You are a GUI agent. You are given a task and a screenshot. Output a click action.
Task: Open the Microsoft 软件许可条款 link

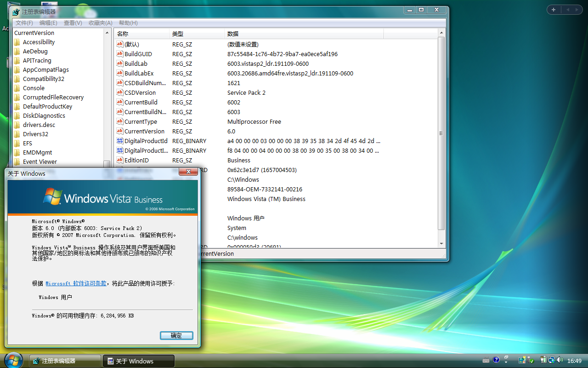point(76,283)
